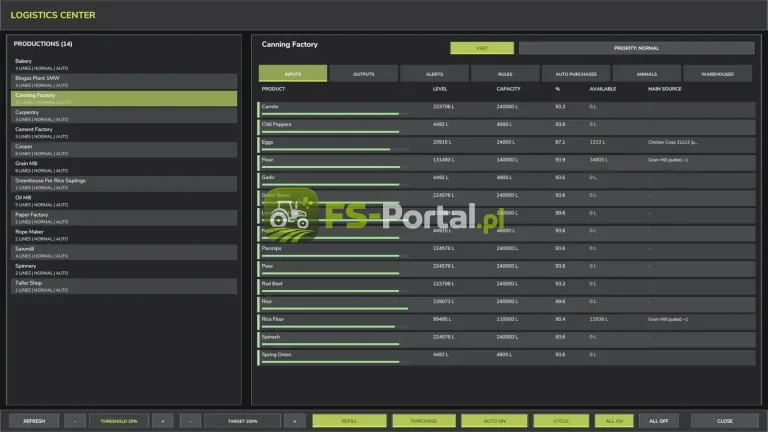Select the Red Beet input row
This screenshot has height=432, width=768.
tap(506, 287)
